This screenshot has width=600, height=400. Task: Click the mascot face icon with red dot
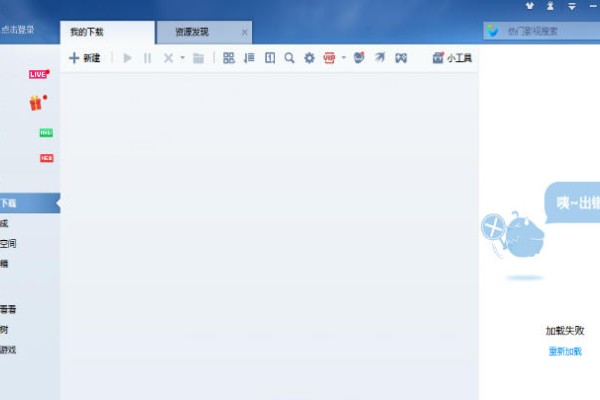point(359,57)
